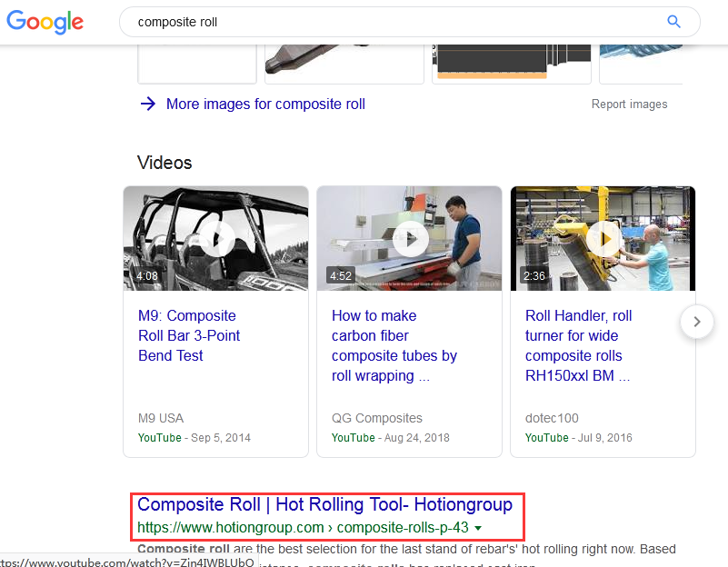This screenshot has height=567, width=728.
Task: Click the 4:08 duration badge
Action: 146,276
